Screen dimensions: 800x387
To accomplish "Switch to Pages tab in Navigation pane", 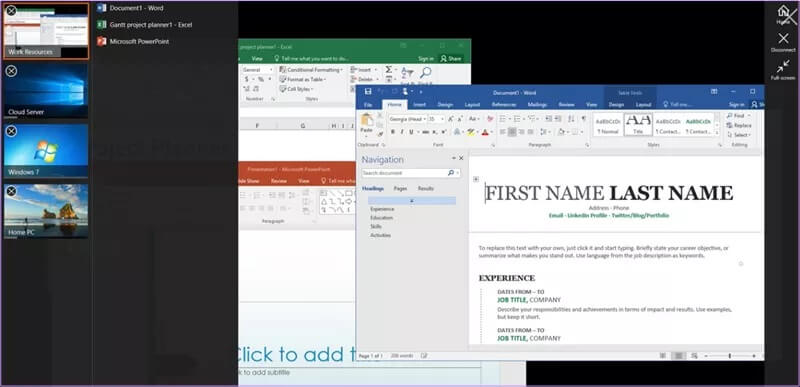I will click(x=401, y=189).
